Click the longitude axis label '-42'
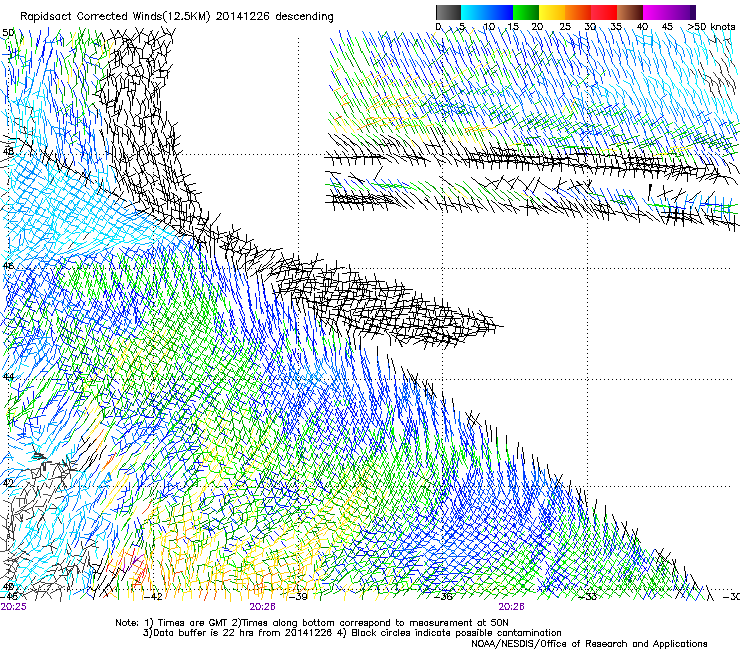The height and width of the screenshot is (650, 740). [153, 597]
